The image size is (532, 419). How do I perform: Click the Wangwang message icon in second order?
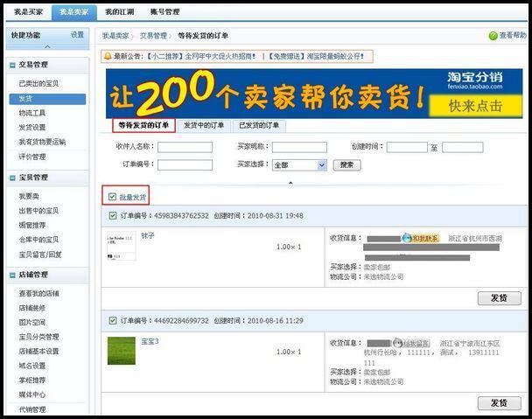pos(397,343)
